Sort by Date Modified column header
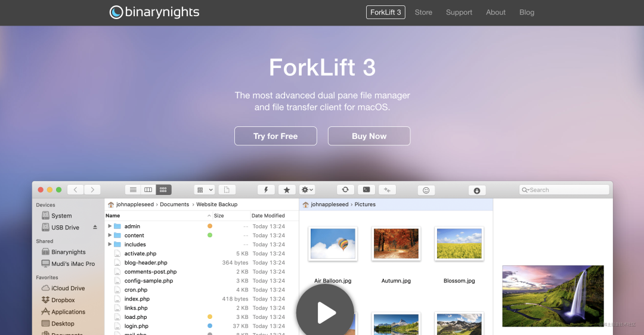 click(268, 216)
